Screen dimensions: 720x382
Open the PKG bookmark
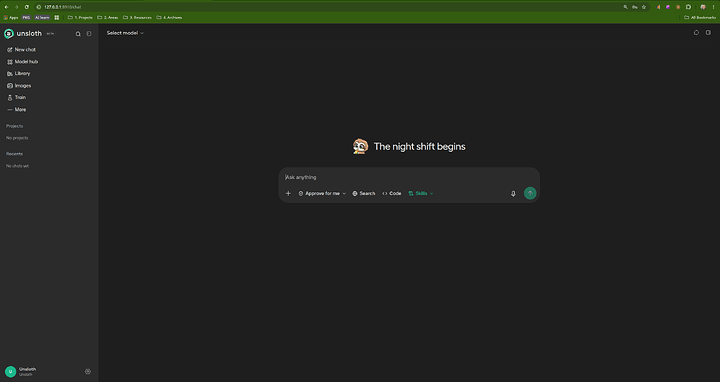[26, 17]
